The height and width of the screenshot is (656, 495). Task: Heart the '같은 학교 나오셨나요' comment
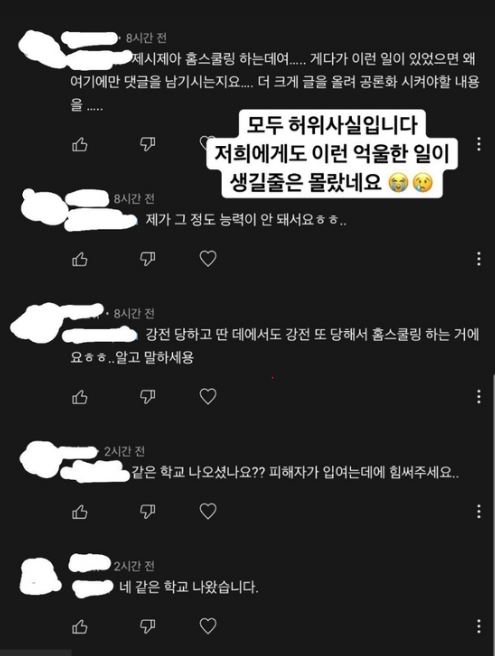point(208,511)
